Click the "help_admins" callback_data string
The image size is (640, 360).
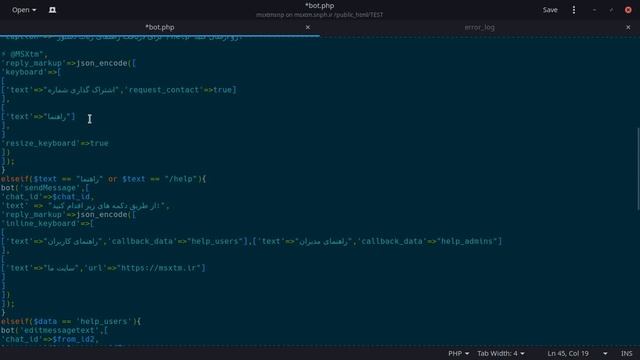pos(467,241)
